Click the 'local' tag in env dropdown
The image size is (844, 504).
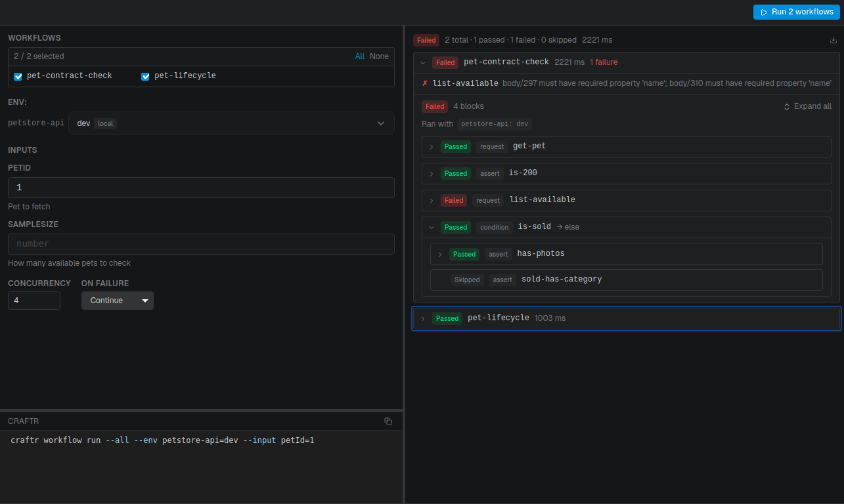pyautogui.click(x=106, y=123)
